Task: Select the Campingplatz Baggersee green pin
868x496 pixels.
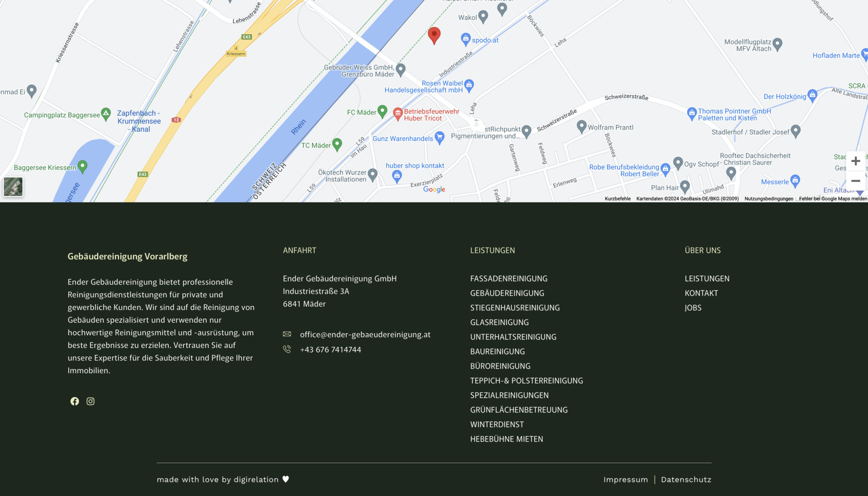Action: [x=106, y=114]
